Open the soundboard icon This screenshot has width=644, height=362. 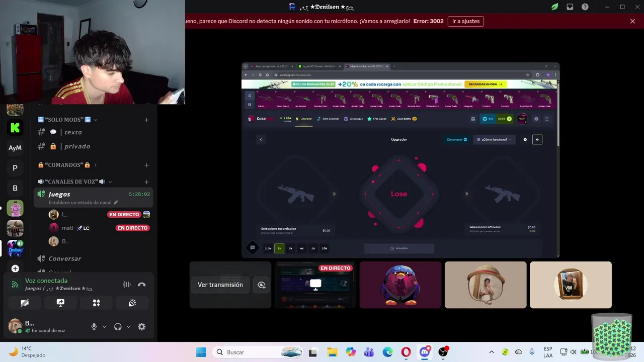coord(132,303)
